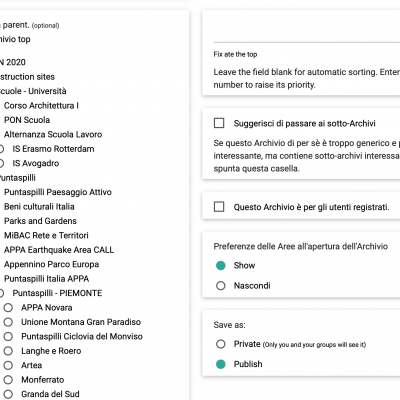The image size is (400, 400).
Task: Choose the Langhe e Roero radio button
Action: pyautogui.click(x=8, y=351)
